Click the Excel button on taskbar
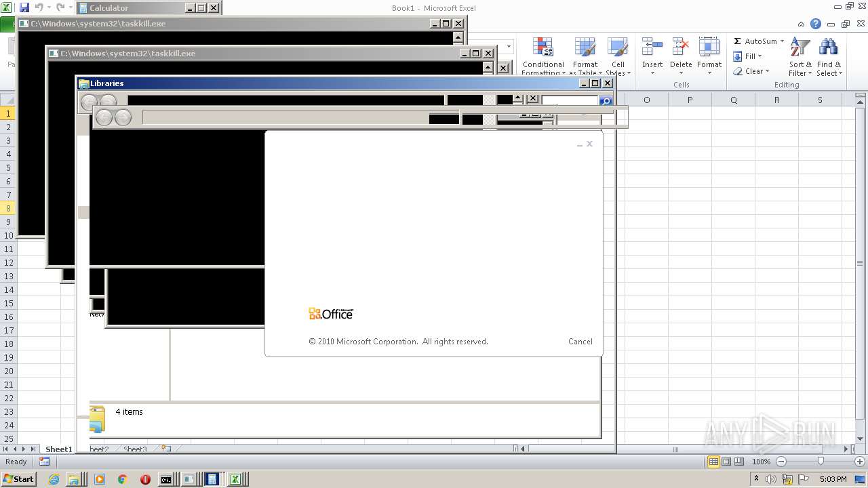868x488 pixels. click(235, 479)
